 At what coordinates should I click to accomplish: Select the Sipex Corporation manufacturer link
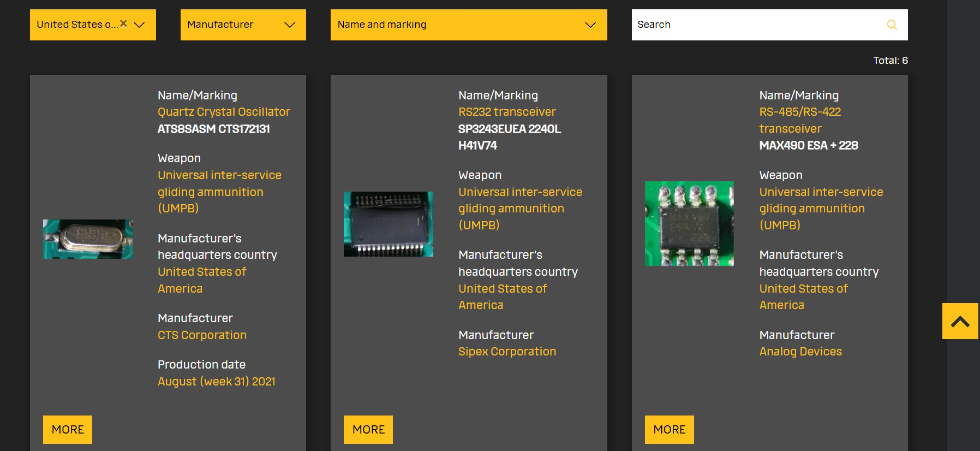point(507,352)
